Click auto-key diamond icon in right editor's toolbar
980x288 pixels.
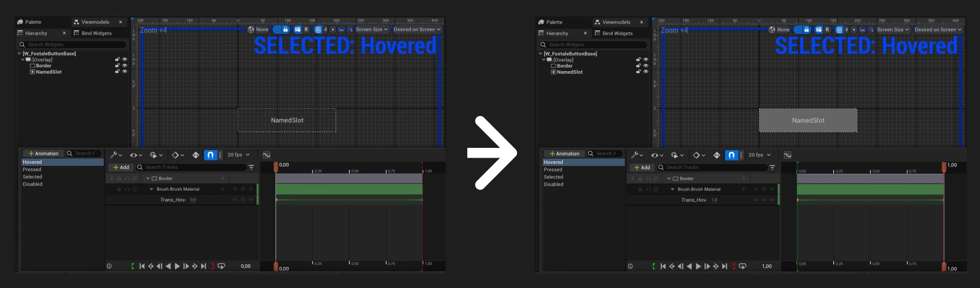(716, 155)
